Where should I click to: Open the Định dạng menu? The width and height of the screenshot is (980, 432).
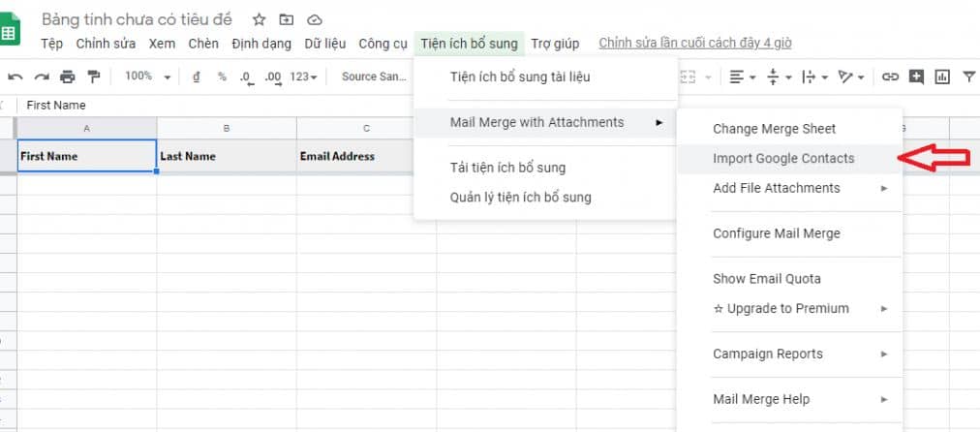261,44
